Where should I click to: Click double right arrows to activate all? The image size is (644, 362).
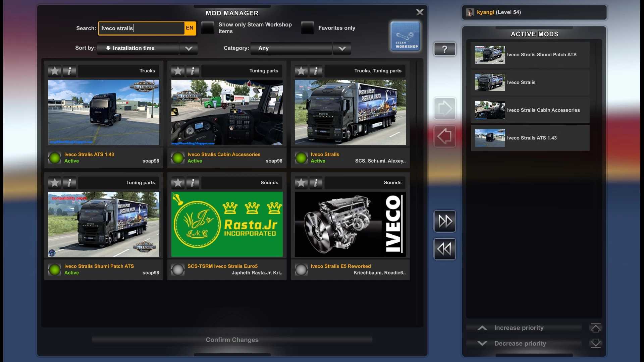pos(444,221)
